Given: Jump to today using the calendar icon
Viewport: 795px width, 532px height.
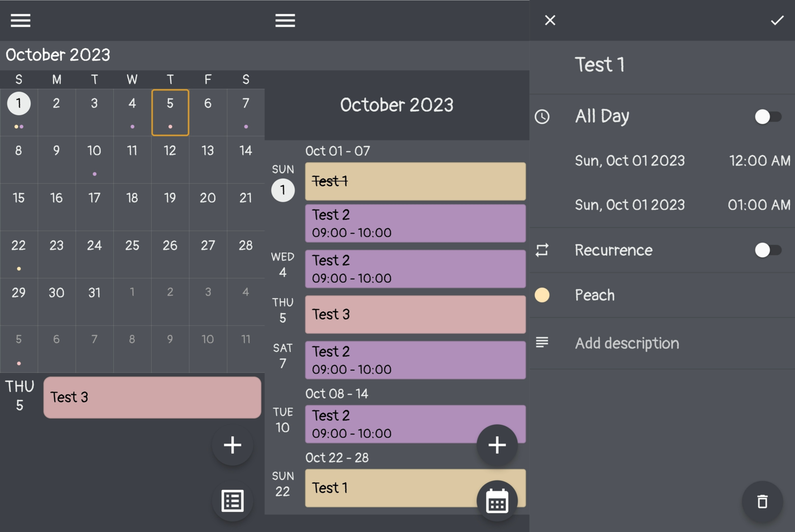Looking at the screenshot, I should point(497,501).
